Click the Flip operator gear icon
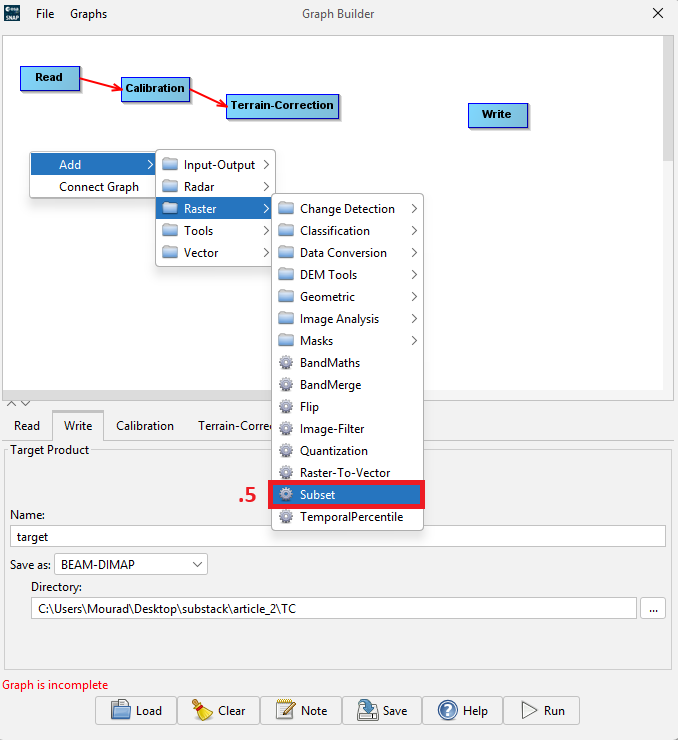 pyautogui.click(x=286, y=406)
